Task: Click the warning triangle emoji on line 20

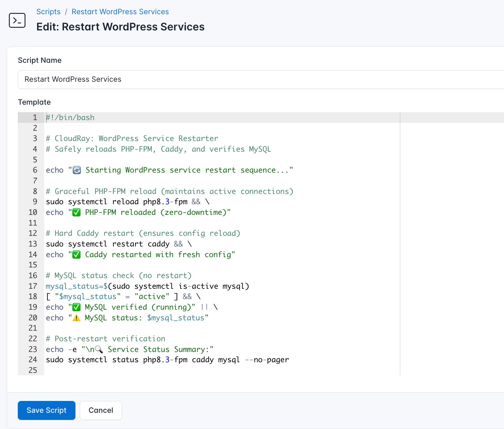Action: (x=75, y=318)
